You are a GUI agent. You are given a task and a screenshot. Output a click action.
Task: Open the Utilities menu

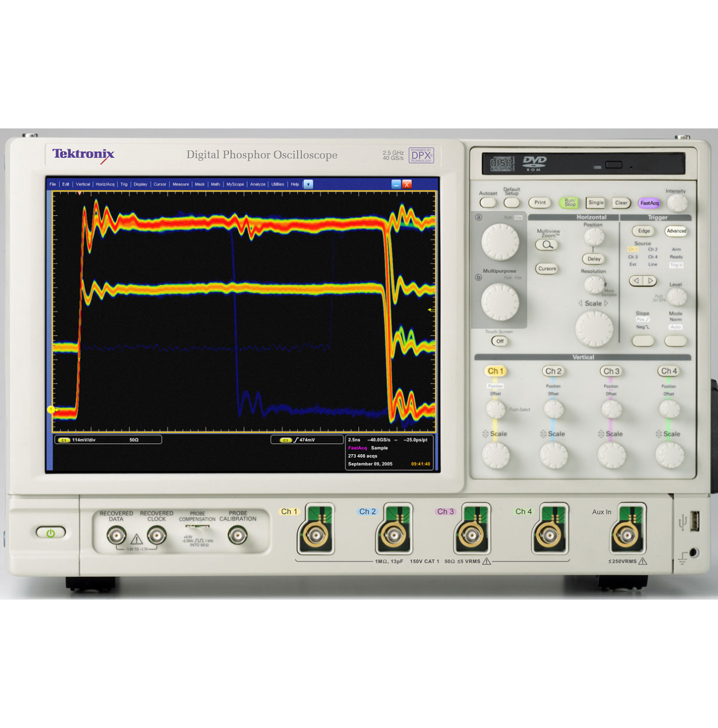coord(277,184)
